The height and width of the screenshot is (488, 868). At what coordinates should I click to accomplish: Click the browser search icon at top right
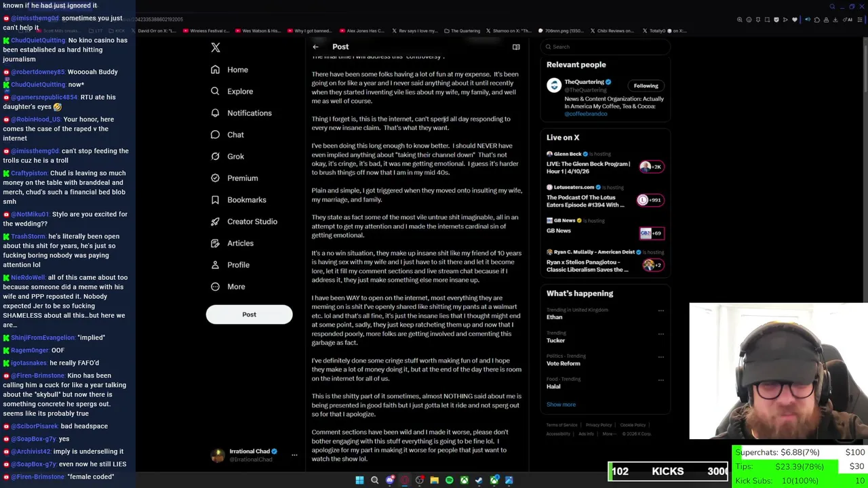click(832, 7)
